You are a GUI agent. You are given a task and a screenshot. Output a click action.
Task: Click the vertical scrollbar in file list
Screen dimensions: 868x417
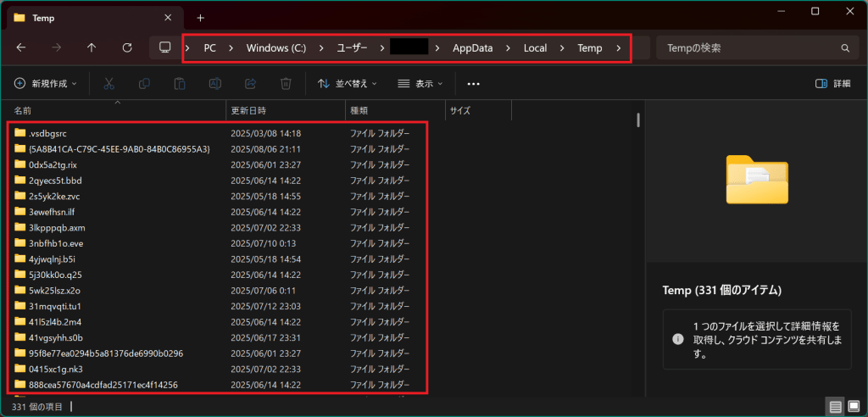pyautogui.click(x=637, y=254)
